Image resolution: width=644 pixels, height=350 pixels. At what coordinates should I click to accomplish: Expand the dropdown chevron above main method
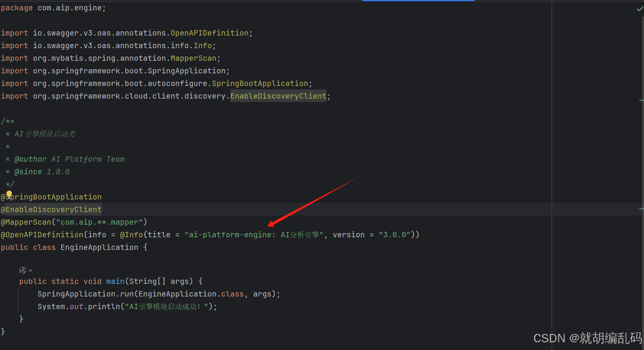point(31,271)
